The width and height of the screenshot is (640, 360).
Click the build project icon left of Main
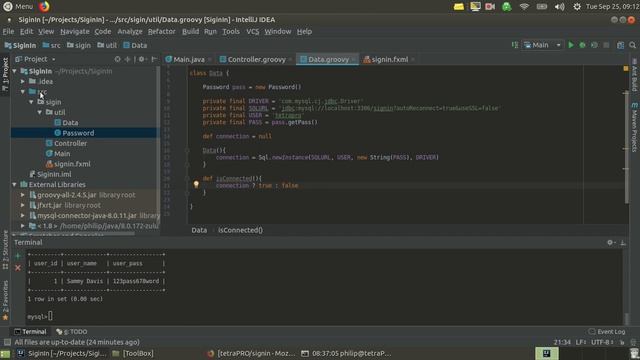[515, 45]
